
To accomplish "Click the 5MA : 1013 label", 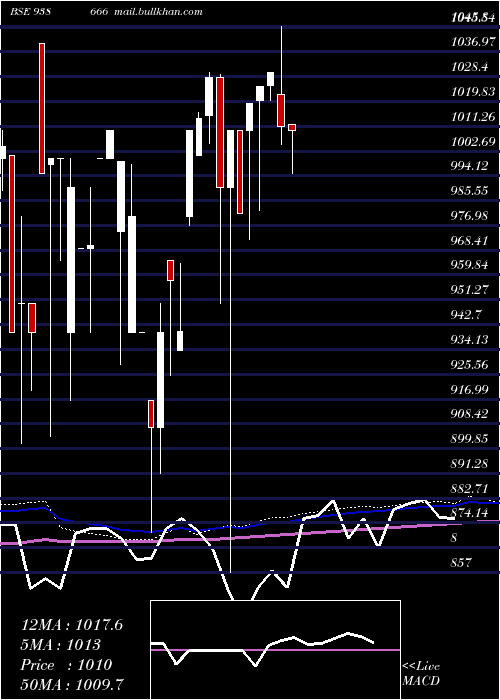I will pos(61,645).
